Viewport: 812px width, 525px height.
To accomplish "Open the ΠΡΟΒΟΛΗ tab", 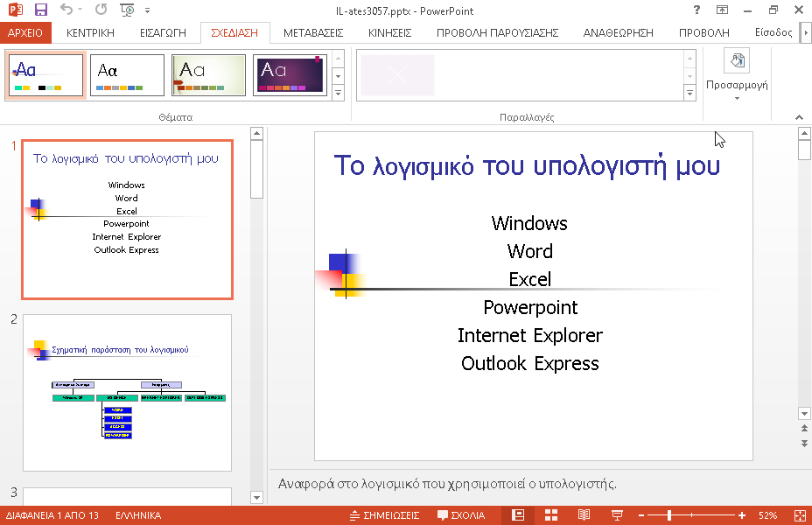I will pyautogui.click(x=703, y=32).
